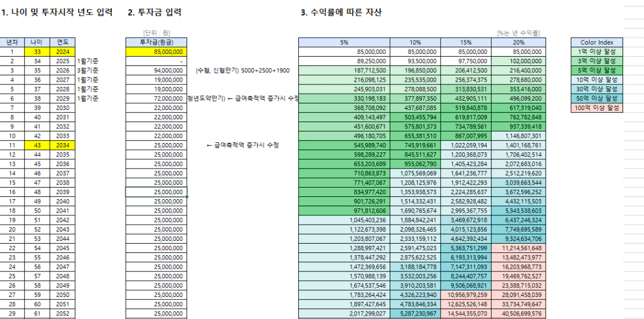Viewport: 644px width, 319px height.
Task: Select the 94,000,000 investment cell for 2026
Action: (156, 70)
